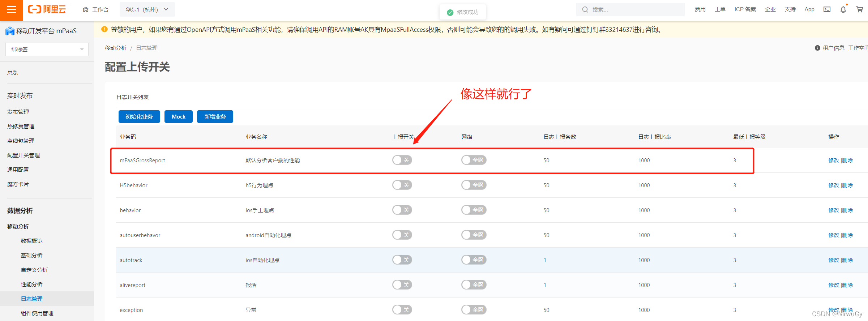This screenshot has width=868, height=321.
Task: Go to 总览 in the sidebar
Action: click(x=13, y=73)
